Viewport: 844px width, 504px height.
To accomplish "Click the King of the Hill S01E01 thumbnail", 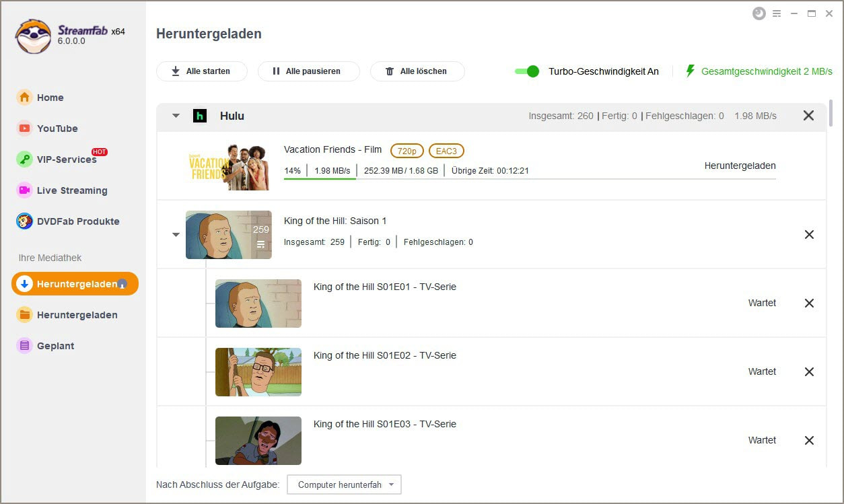I will pos(258,303).
